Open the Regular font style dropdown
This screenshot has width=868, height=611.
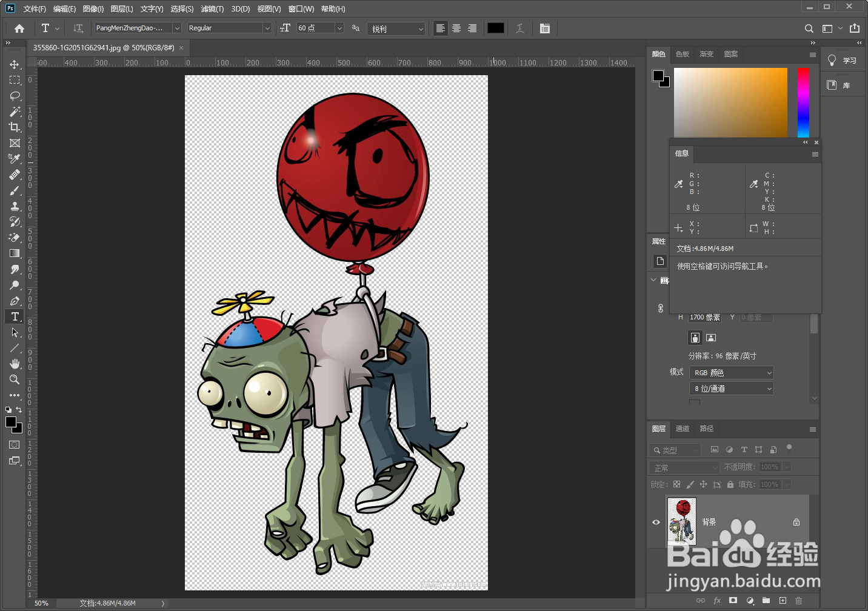pos(267,28)
